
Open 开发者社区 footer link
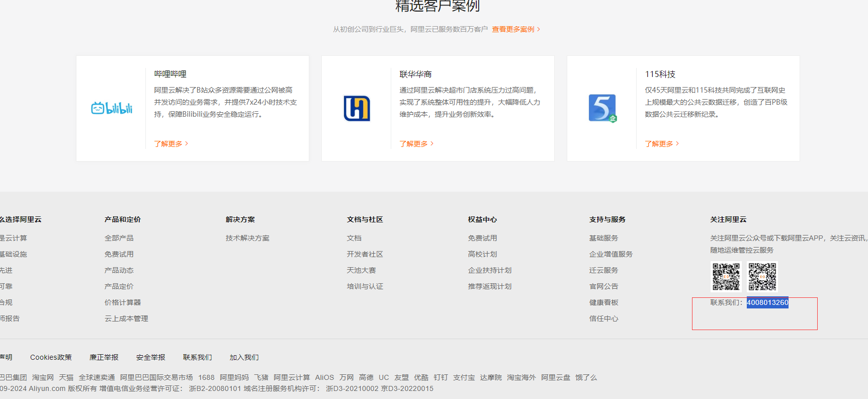(x=365, y=254)
